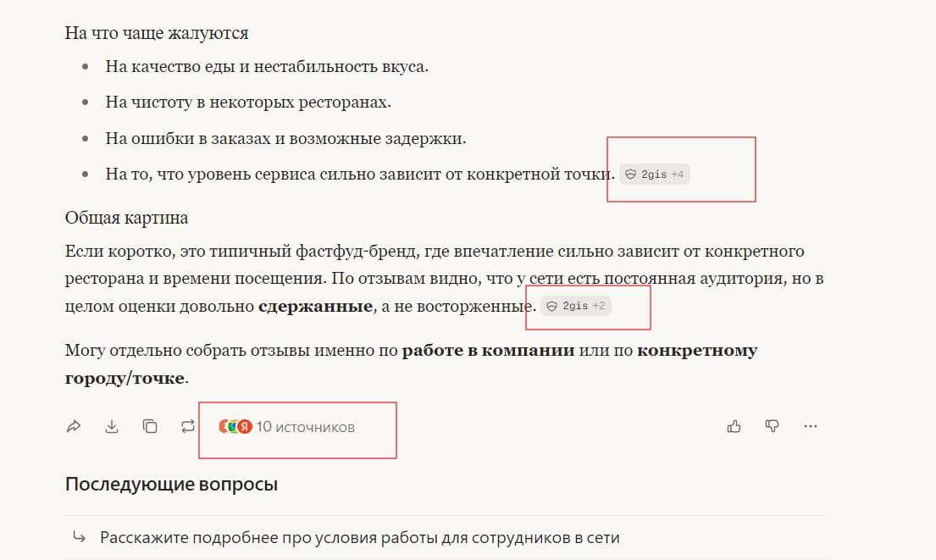This screenshot has height=560, width=936.
Task: Click bold word 'сдержанные'
Action: pyautogui.click(x=316, y=307)
